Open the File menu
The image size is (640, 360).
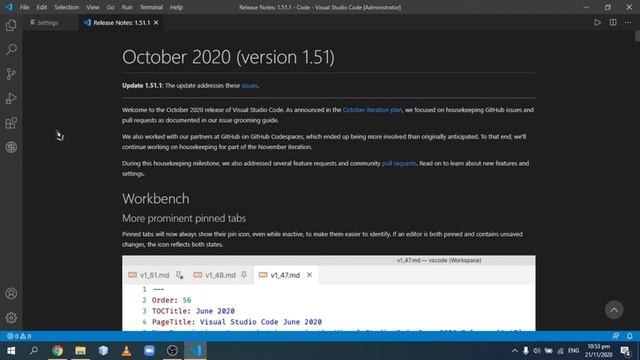(24, 7)
